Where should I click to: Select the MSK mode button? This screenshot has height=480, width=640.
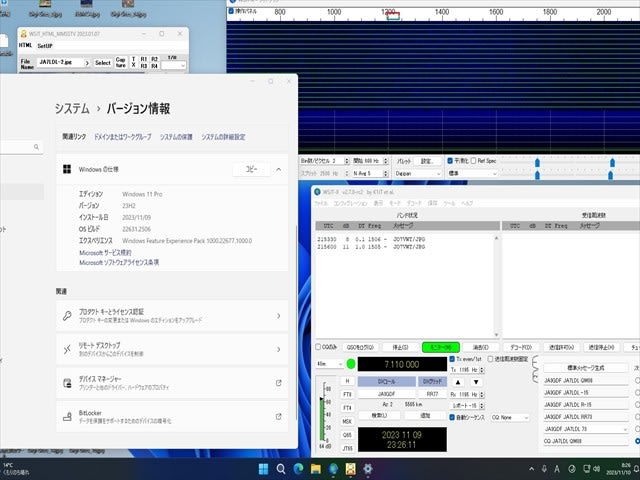(x=347, y=421)
